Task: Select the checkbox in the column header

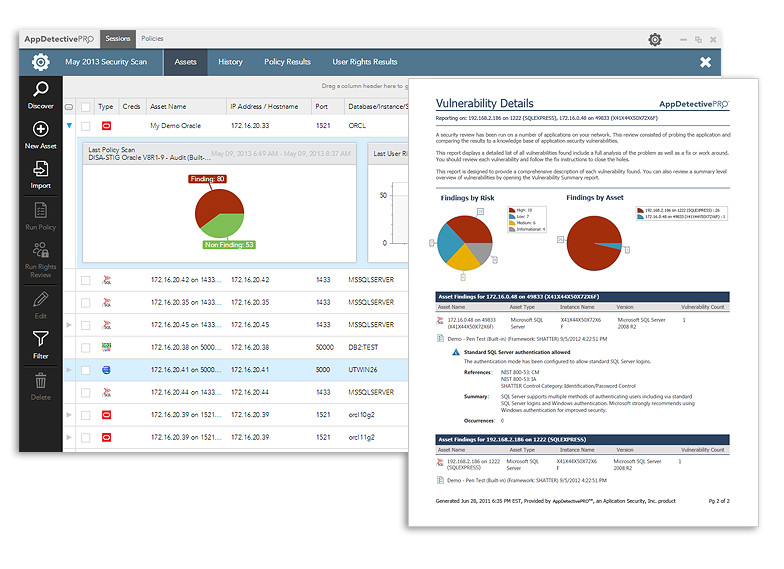Action: coord(86,106)
